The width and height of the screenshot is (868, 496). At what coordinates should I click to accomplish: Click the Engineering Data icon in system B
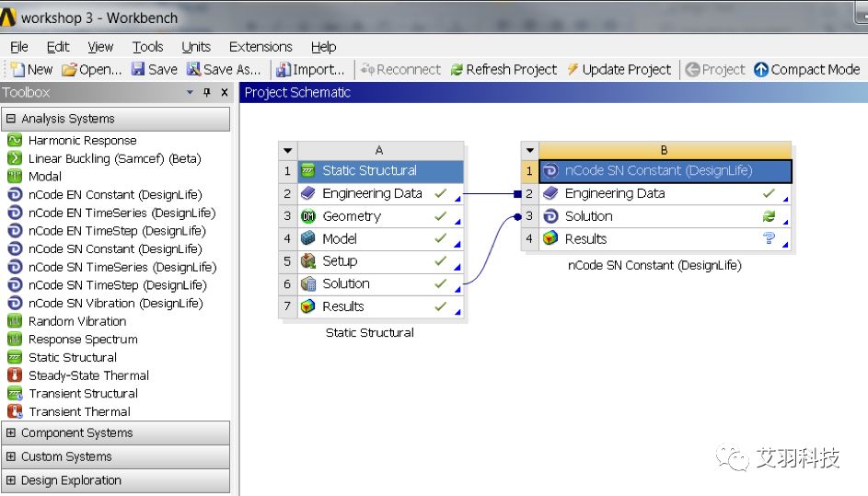tap(550, 193)
